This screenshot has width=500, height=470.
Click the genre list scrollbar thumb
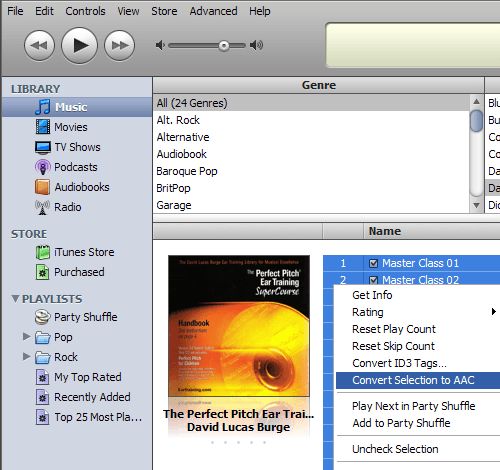[x=476, y=121]
